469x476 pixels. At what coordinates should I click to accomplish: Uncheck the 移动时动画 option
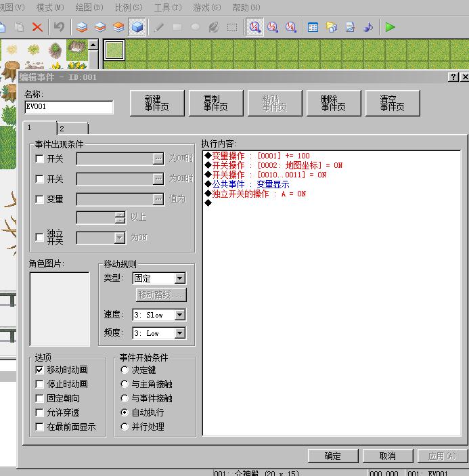[x=39, y=370]
